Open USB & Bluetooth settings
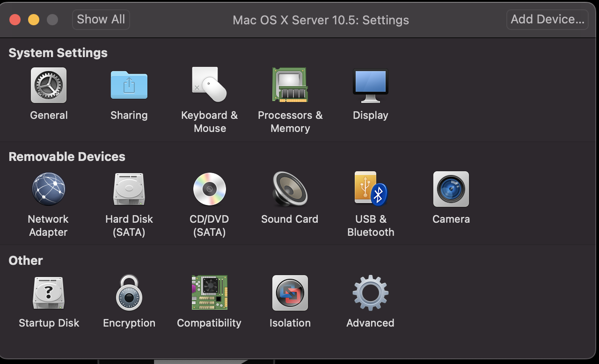Screen dimensions: 599x364 tap(370, 189)
